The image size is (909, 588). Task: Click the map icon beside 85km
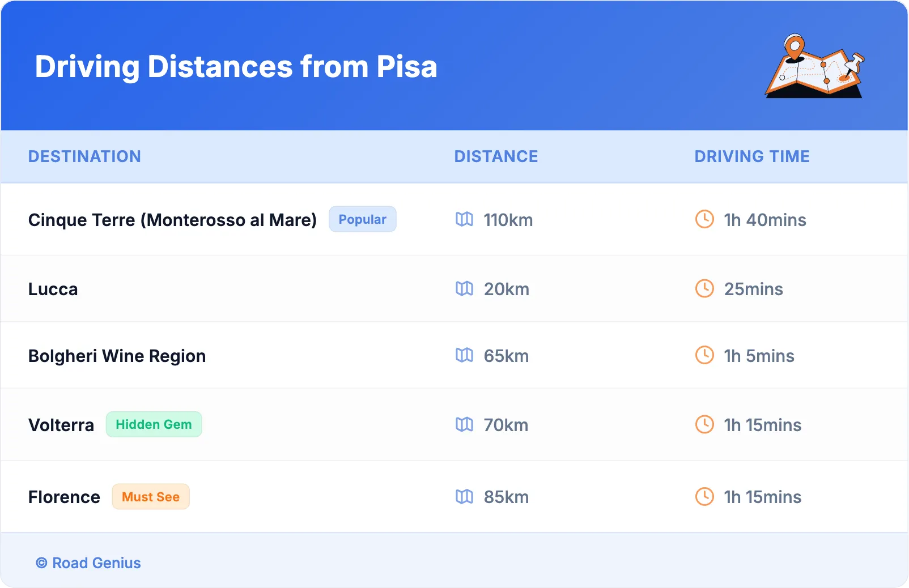coord(464,497)
